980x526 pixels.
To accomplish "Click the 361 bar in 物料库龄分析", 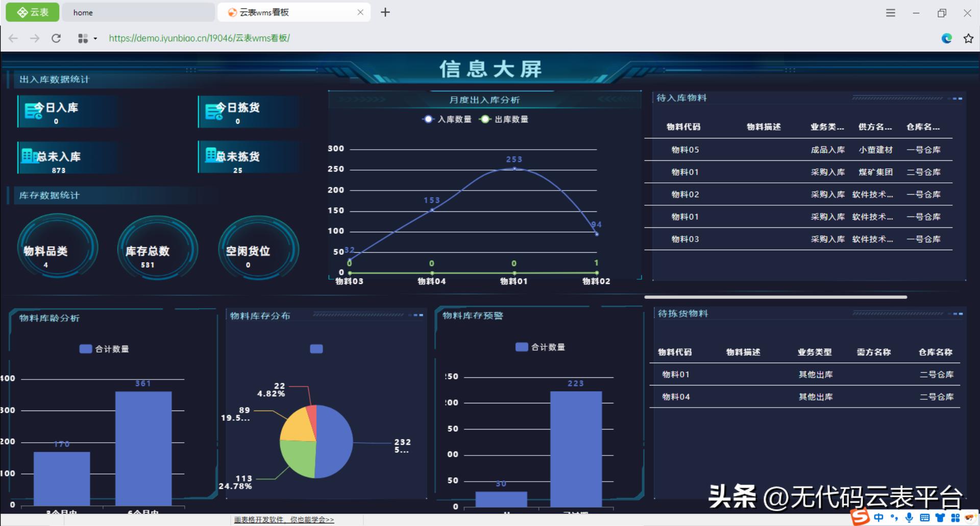I will (143, 449).
